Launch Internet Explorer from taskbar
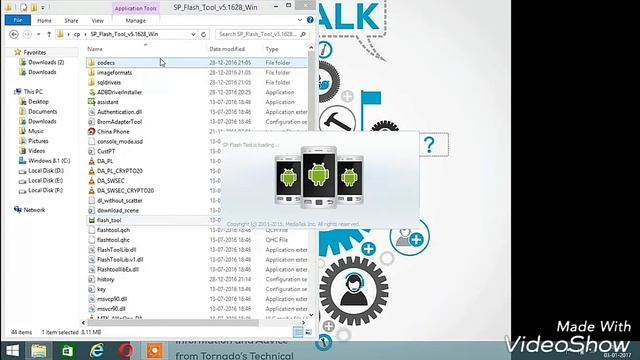This screenshot has height=360, width=640. (x=97, y=351)
